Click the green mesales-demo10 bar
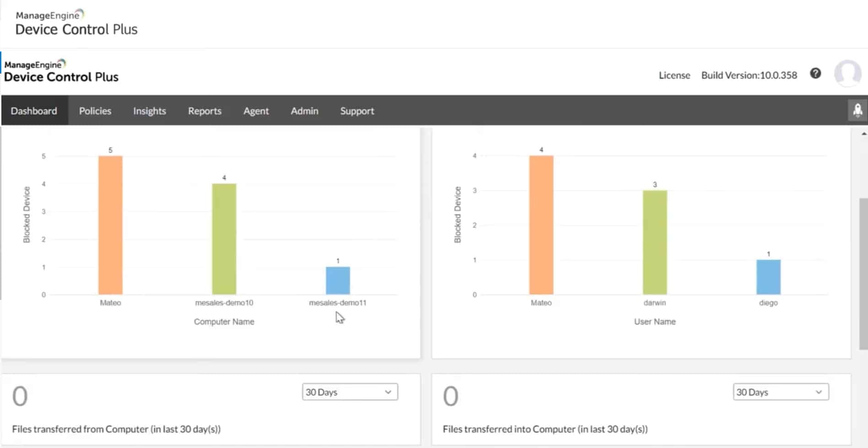Screen dimensions: 868x448 click(224, 239)
